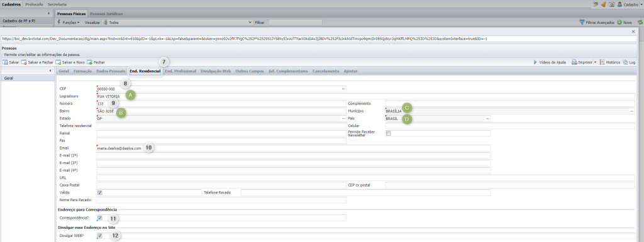Screen dimensions: 644x242
Task: Click the Salvar disk icon
Action: click(5, 62)
